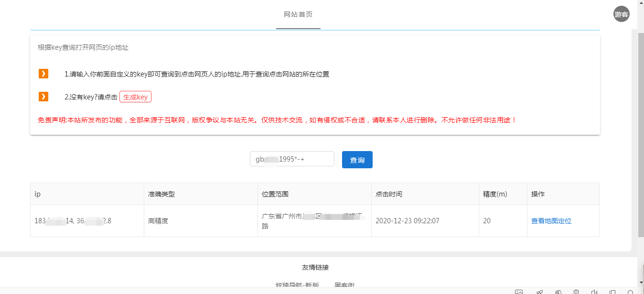The image size is (644, 294).
Task: Select the 位置范围 column header
Action: (x=315, y=194)
